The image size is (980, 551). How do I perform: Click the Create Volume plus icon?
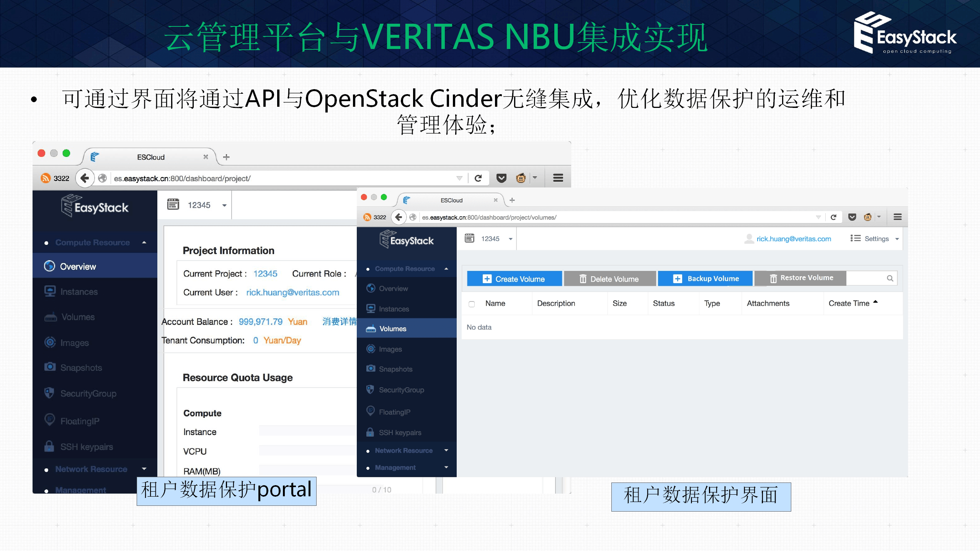coord(487,279)
